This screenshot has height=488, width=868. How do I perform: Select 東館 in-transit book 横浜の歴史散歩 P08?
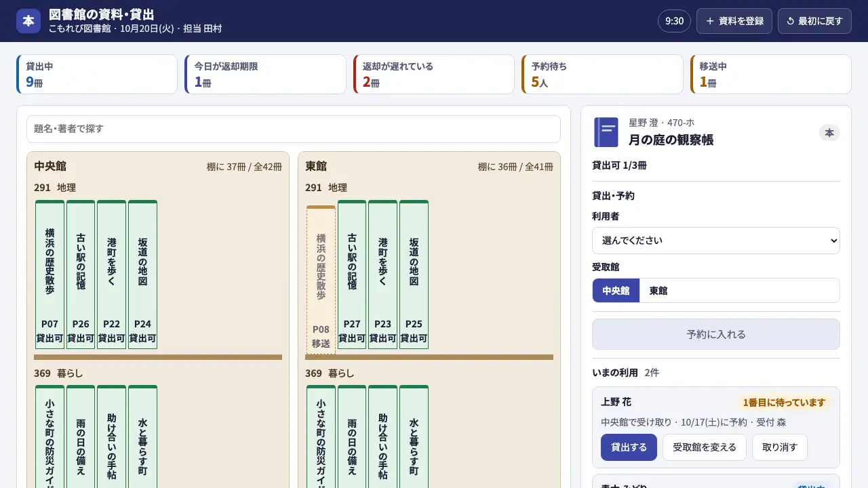[x=321, y=280]
